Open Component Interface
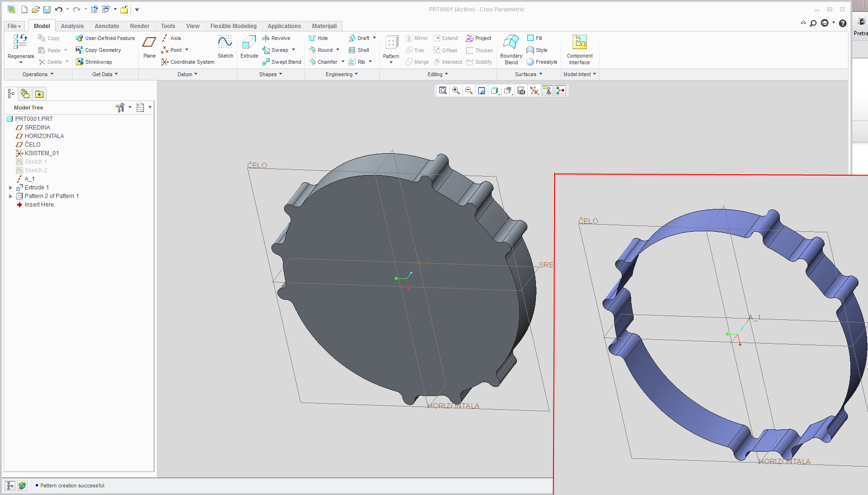Viewport: 868px width, 495px height. point(580,49)
